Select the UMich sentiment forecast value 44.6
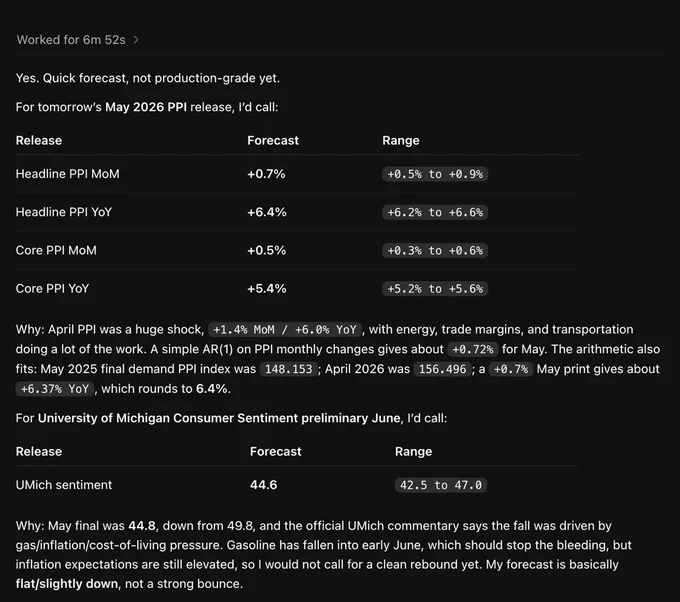 point(263,485)
